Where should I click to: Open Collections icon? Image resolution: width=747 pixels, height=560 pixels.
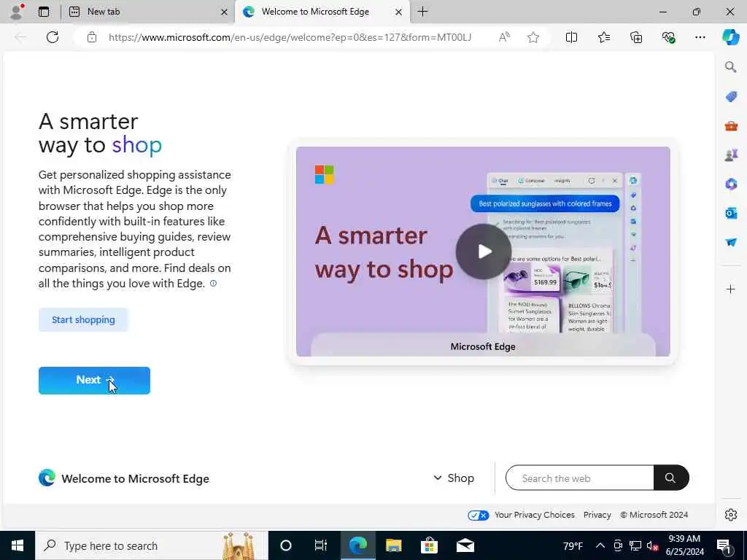pyautogui.click(x=636, y=37)
